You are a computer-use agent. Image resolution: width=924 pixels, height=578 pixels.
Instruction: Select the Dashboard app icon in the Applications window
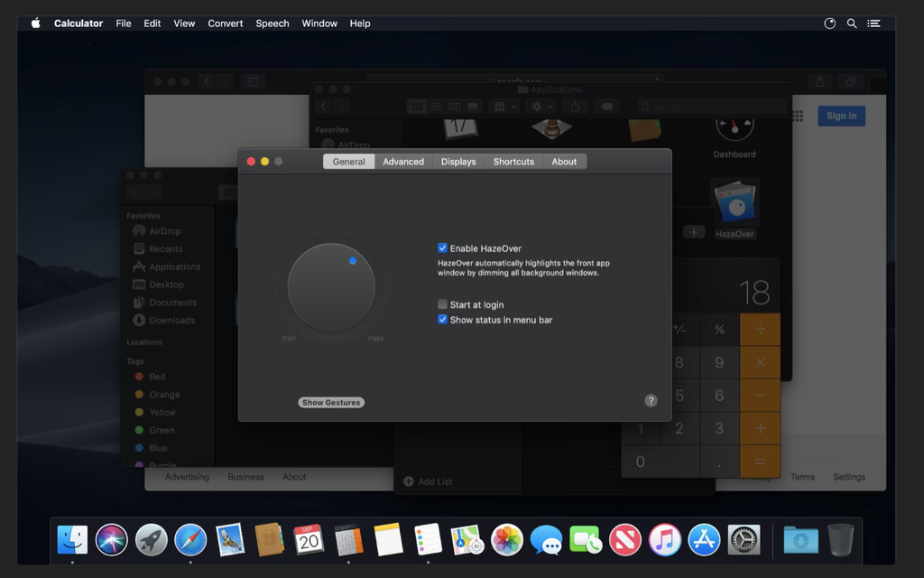click(x=735, y=128)
